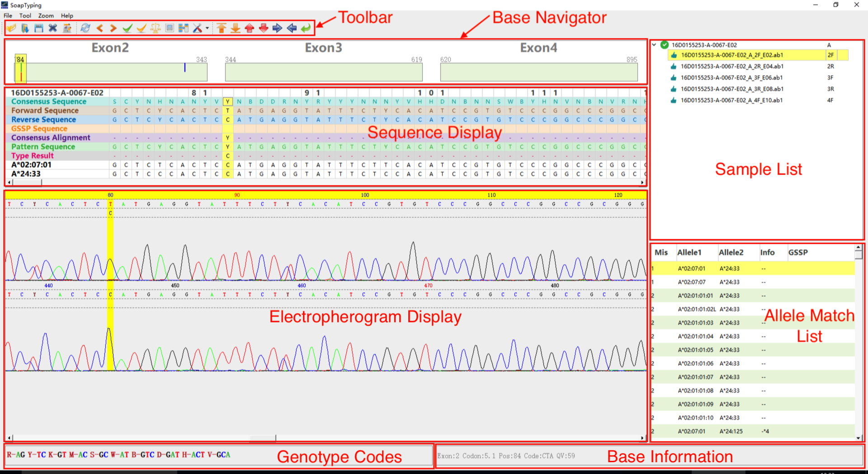Select allele pair A*02:07:07 and A*24:33 row
This screenshot has height=474, width=868.
753,282
